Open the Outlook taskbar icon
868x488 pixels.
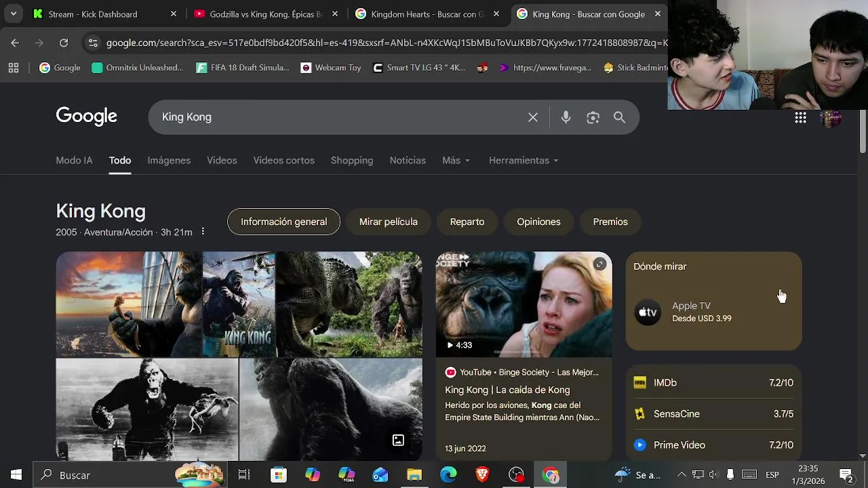pos(380,475)
